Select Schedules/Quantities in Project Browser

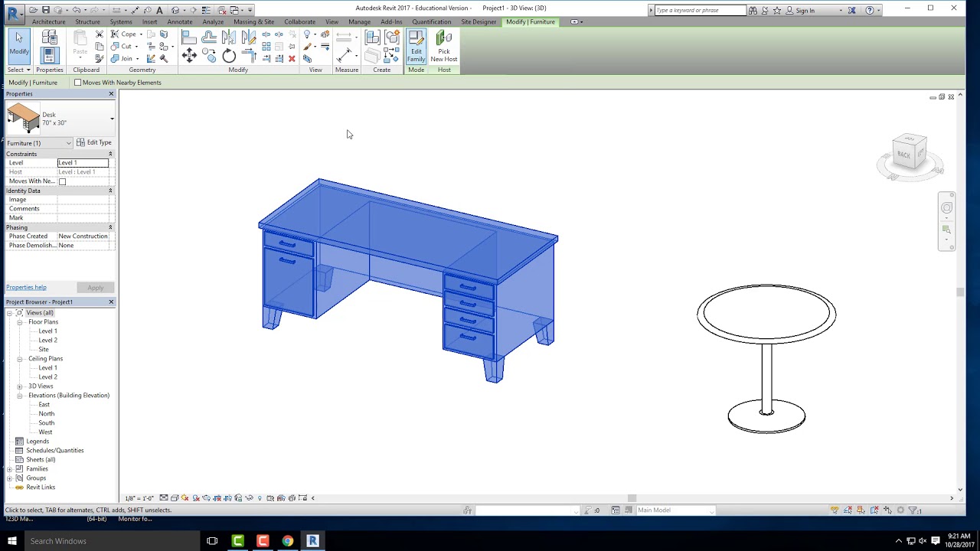(54, 451)
